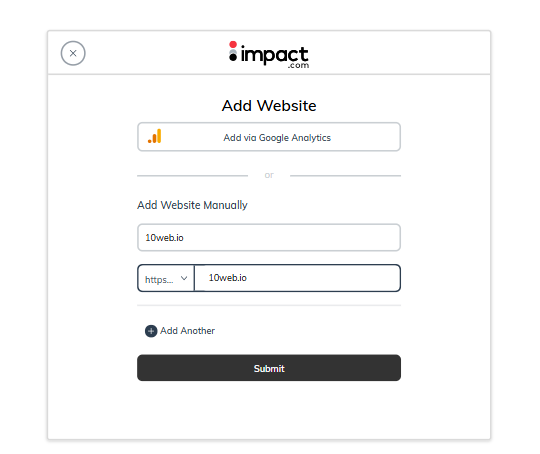Click the Add Another link text

tap(187, 331)
